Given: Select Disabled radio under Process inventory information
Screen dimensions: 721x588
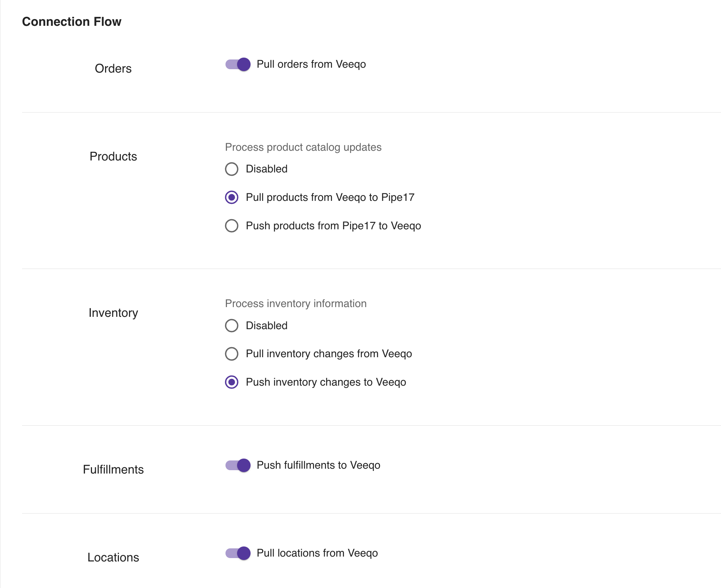Looking at the screenshot, I should tap(231, 326).
